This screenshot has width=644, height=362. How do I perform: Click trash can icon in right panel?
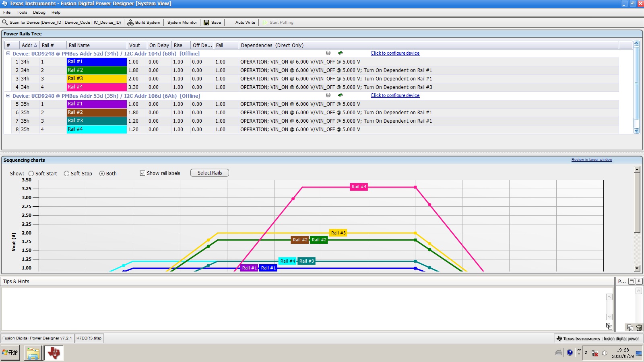[x=639, y=328]
